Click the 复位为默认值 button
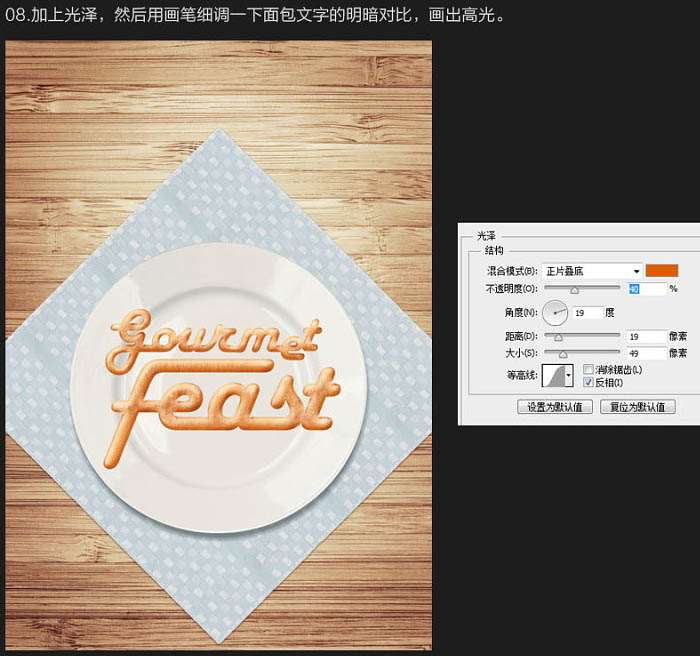 [638, 407]
